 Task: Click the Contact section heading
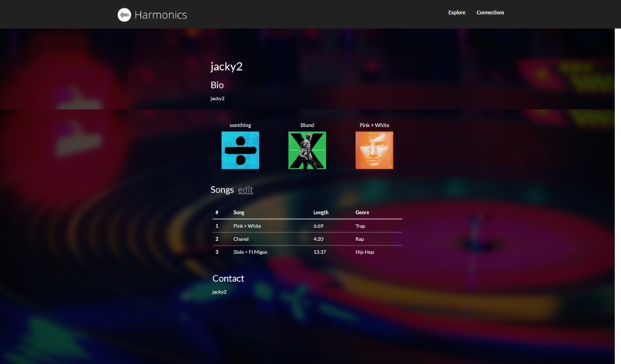click(x=228, y=279)
